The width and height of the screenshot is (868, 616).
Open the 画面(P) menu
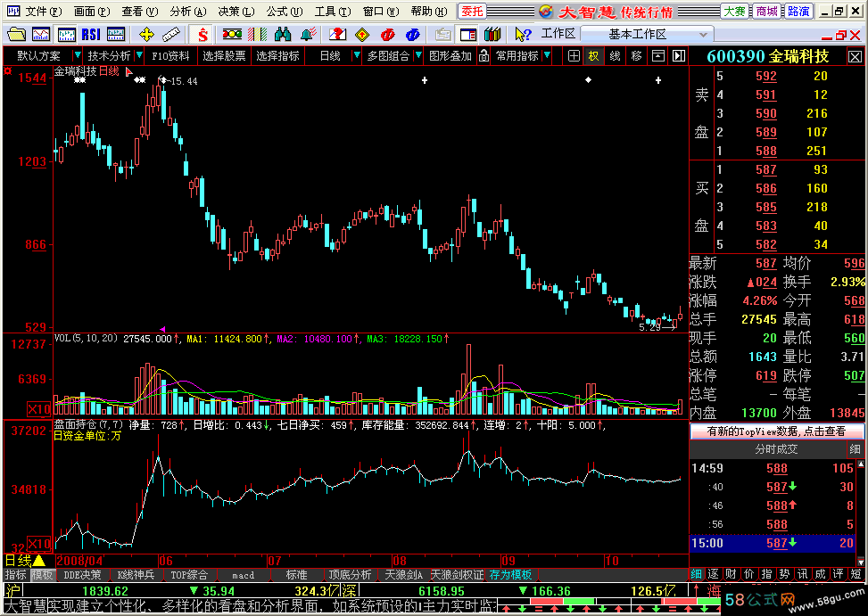point(91,11)
